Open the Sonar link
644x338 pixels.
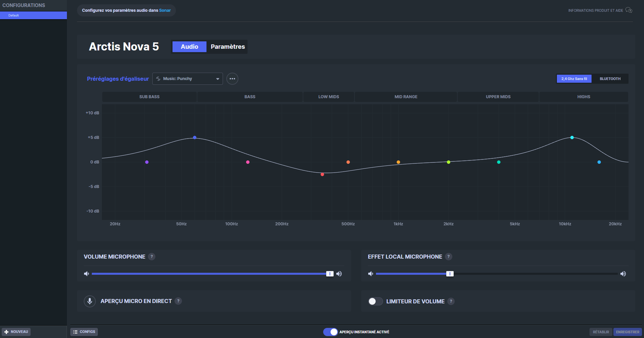165,10
